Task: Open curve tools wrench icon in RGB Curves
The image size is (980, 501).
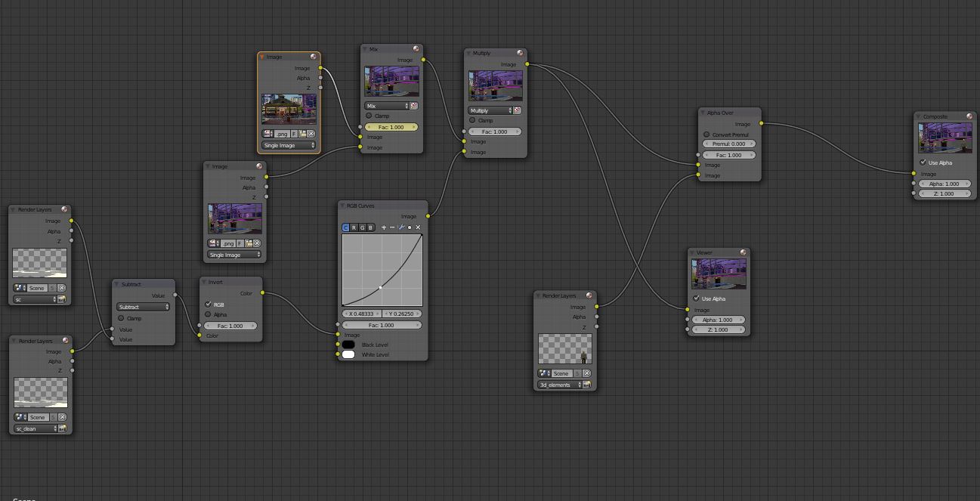Action: click(x=401, y=227)
